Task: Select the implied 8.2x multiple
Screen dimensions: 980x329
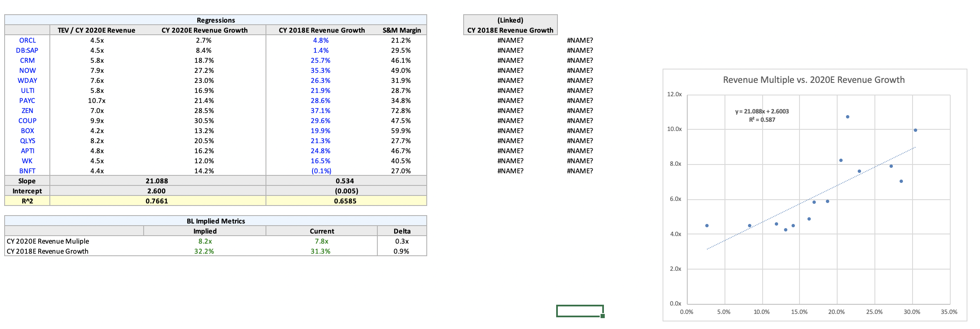Action: pos(205,241)
